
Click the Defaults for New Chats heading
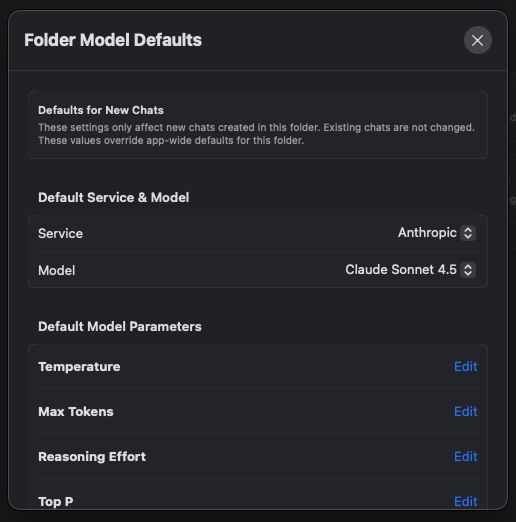101,110
